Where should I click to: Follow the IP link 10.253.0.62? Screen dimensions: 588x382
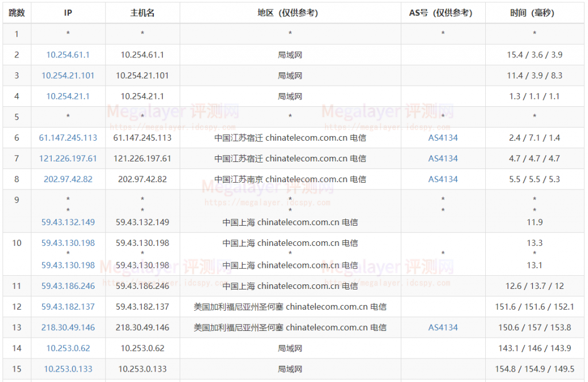click(x=68, y=348)
